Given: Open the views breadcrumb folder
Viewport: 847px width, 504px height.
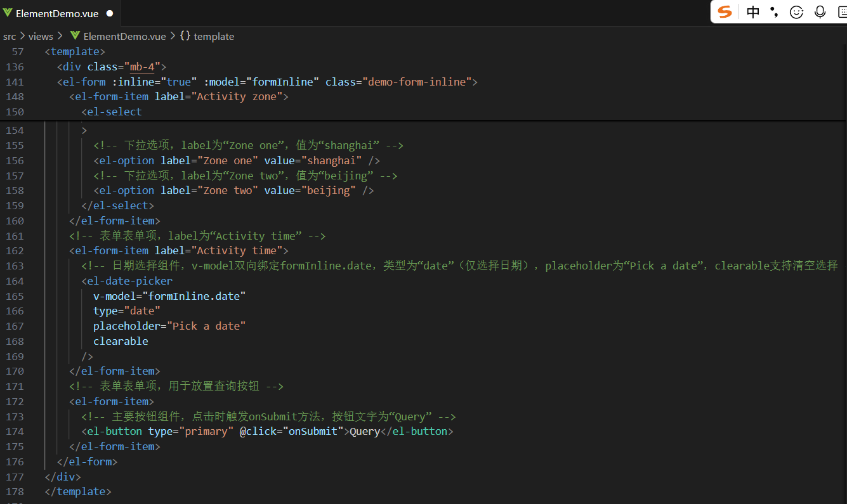Looking at the screenshot, I should (41, 37).
